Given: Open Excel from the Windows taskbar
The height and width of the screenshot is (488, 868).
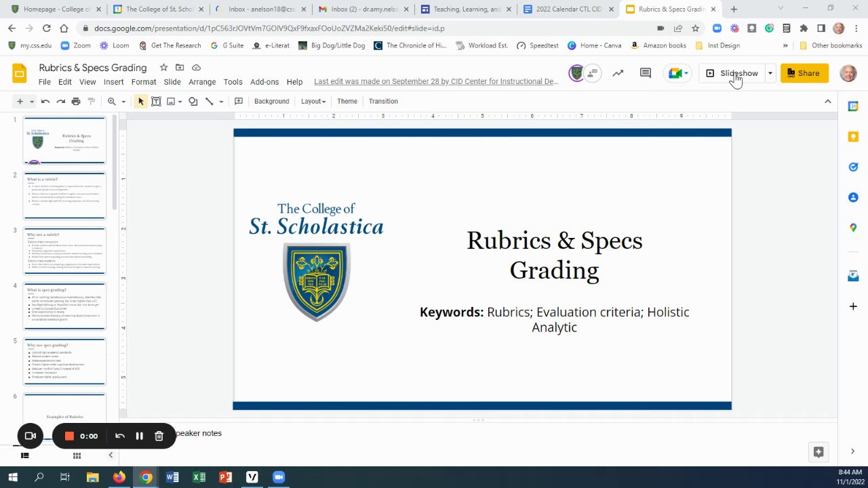Looking at the screenshot, I should [x=199, y=477].
